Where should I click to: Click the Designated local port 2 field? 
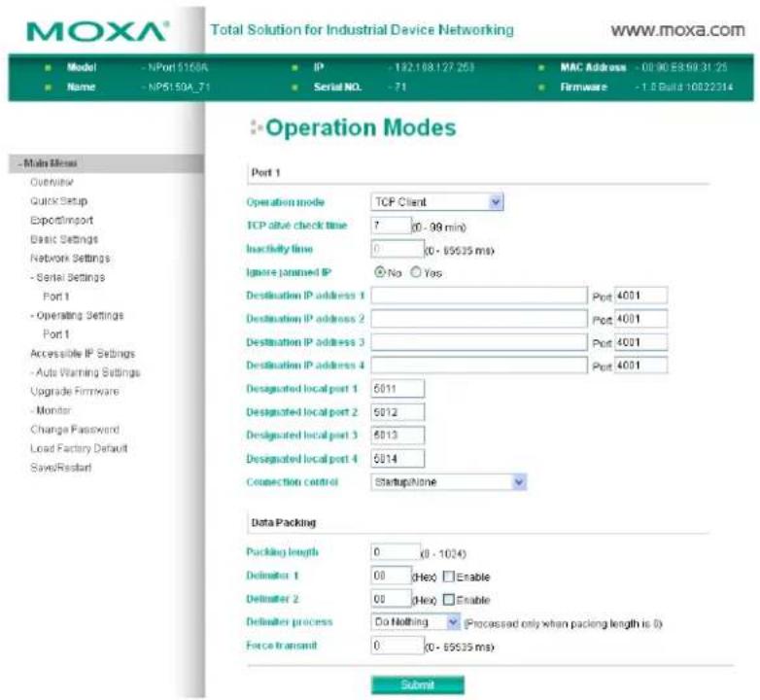[x=397, y=411]
